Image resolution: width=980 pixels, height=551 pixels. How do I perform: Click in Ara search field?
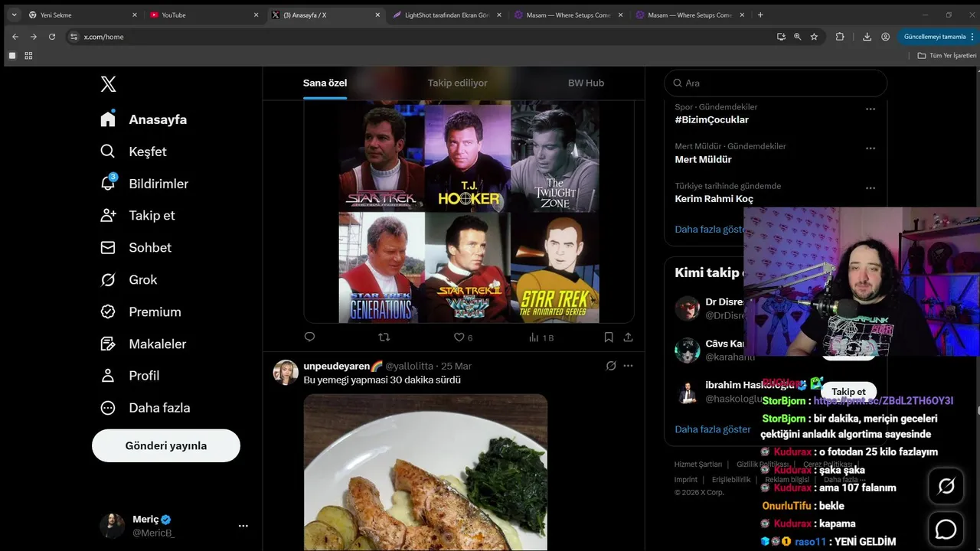pyautogui.click(x=776, y=83)
